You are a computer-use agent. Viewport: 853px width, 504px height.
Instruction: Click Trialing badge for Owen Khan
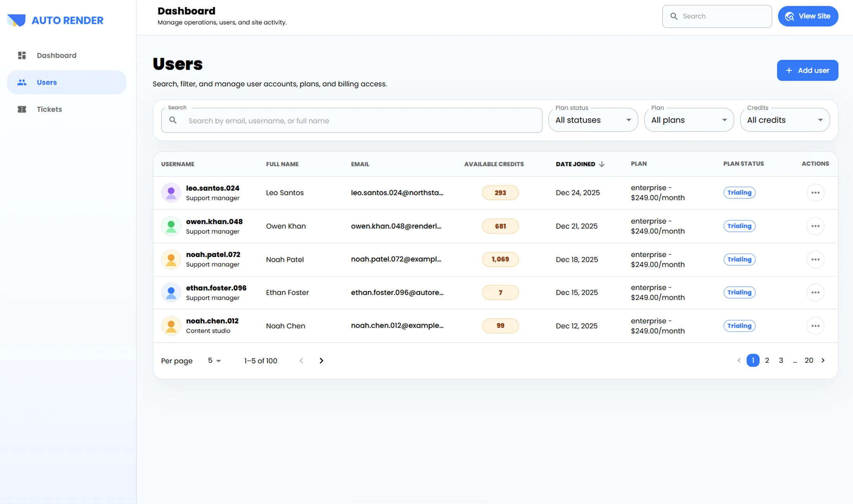tap(739, 226)
